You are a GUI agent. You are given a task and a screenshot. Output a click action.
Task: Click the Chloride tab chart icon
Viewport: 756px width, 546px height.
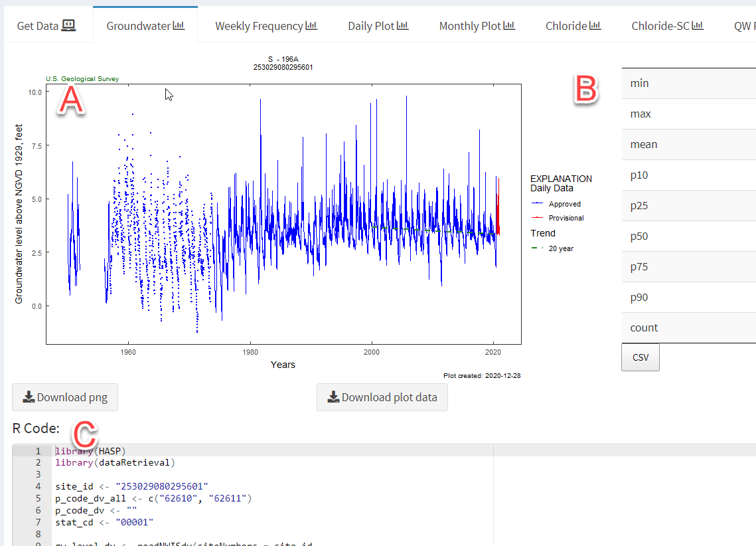point(595,26)
